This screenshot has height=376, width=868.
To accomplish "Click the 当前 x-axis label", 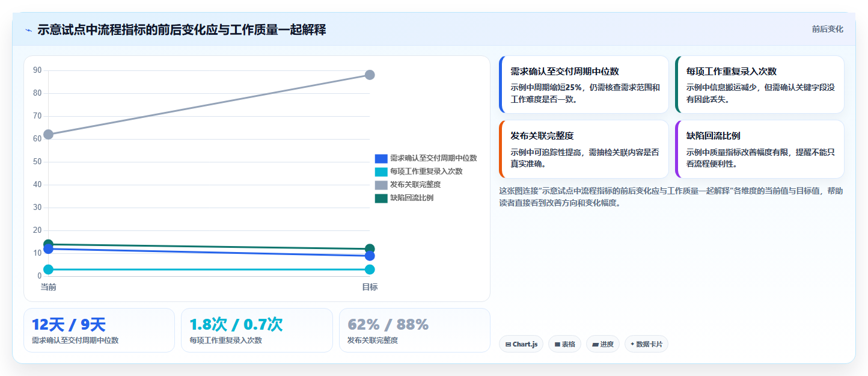I will (48, 287).
